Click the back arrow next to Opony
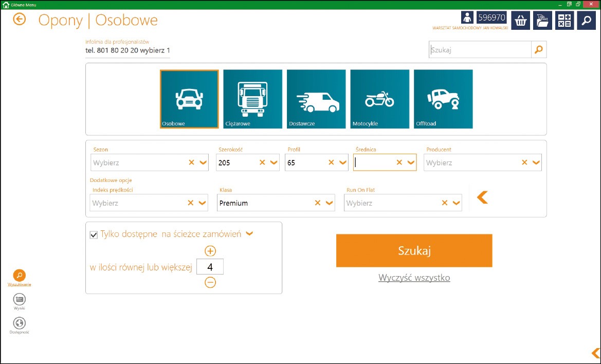This screenshot has height=364, width=601. click(x=20, y=20)
